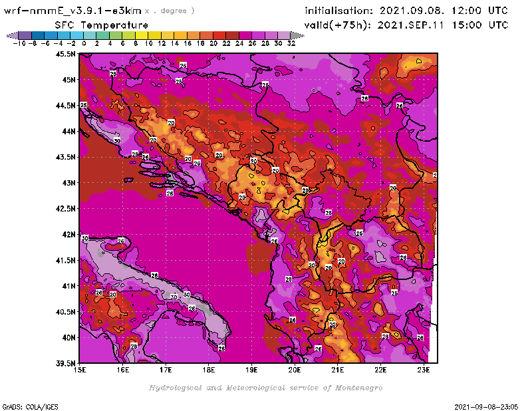This screenshot has width=532, height=411.
Task: Click the 22 tick label under the colorbar
Action: [x=226, y=43]
